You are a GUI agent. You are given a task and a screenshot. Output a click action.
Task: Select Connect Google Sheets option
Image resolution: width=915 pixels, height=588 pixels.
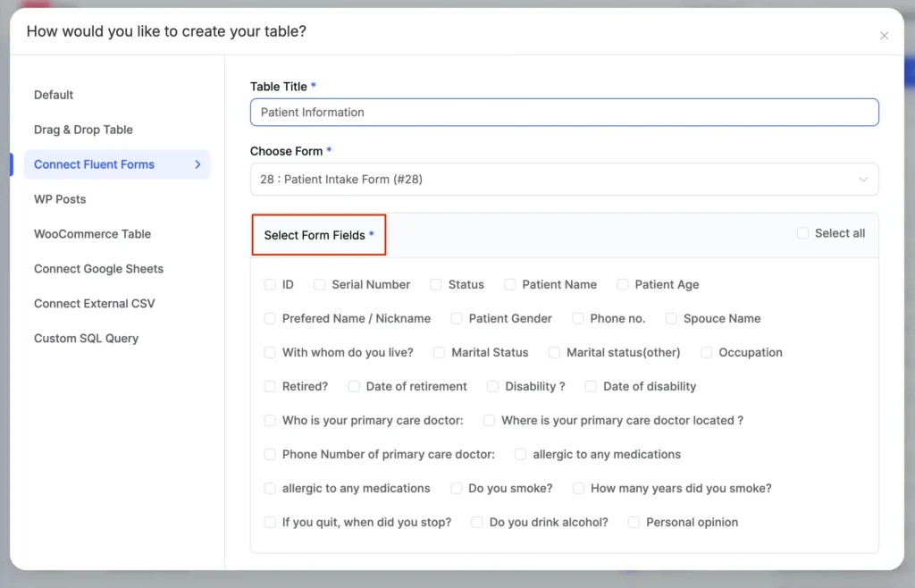click(98, 269)
